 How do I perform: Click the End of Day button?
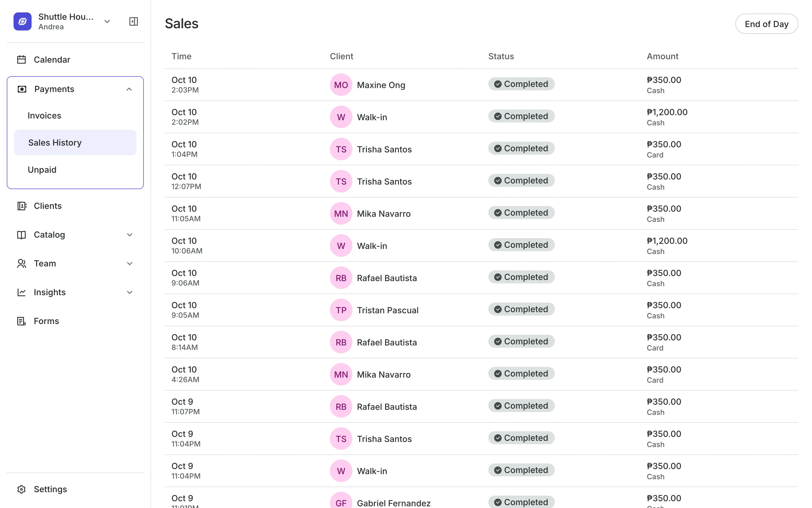[766, 24]
